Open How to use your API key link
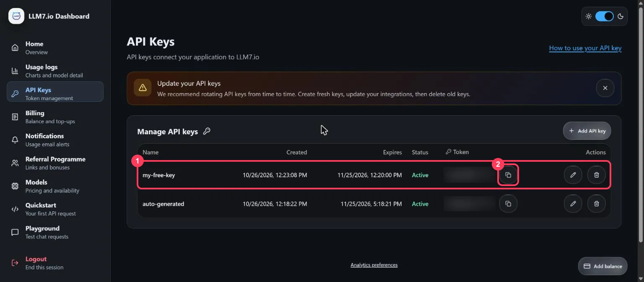Image resolution: width=644 pixels, height=282 pixels. 585,48
